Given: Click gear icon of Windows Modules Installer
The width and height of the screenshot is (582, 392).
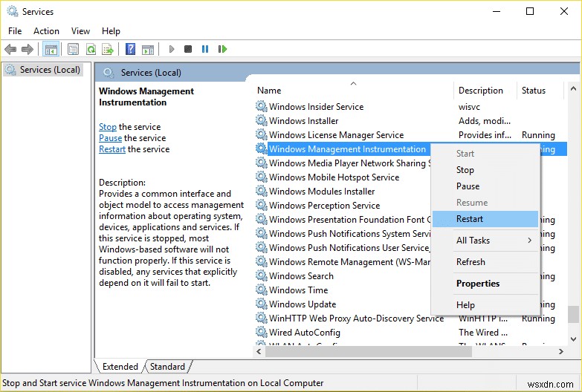Looking at the screenshot, I should [262, 191].
